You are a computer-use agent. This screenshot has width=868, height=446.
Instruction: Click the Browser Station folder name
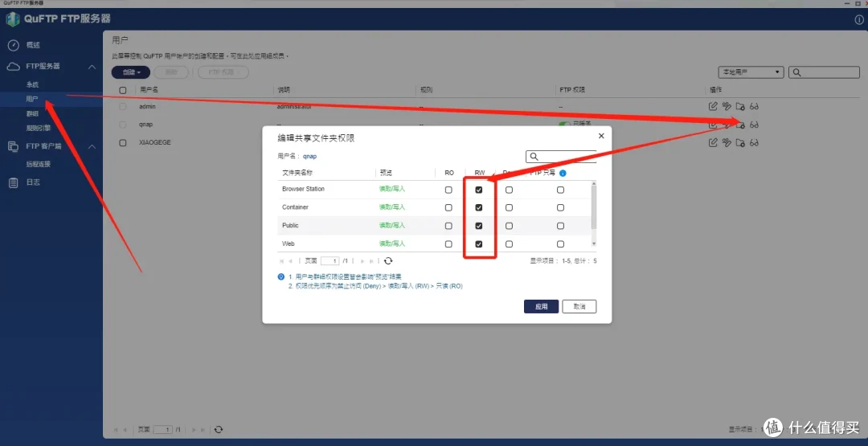coord(303,189)
